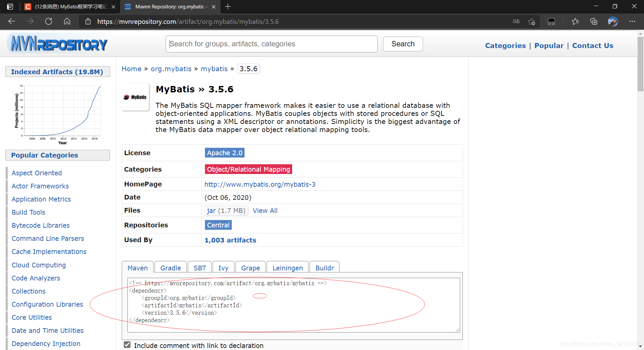Viewport: 644px width, 350px height.
Task: Open the Popular header link
Action: (x=549, y=46)
